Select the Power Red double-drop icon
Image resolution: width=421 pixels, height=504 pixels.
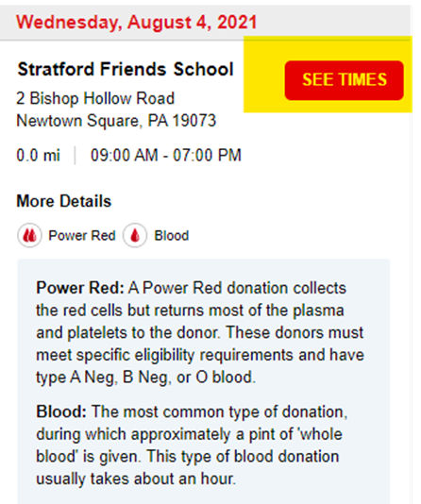tap(29, 235)
